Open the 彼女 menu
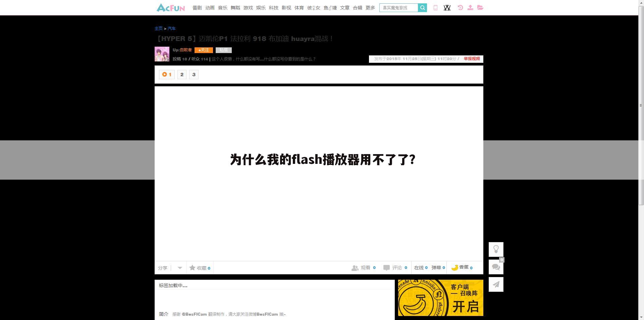 pos(314,8)
